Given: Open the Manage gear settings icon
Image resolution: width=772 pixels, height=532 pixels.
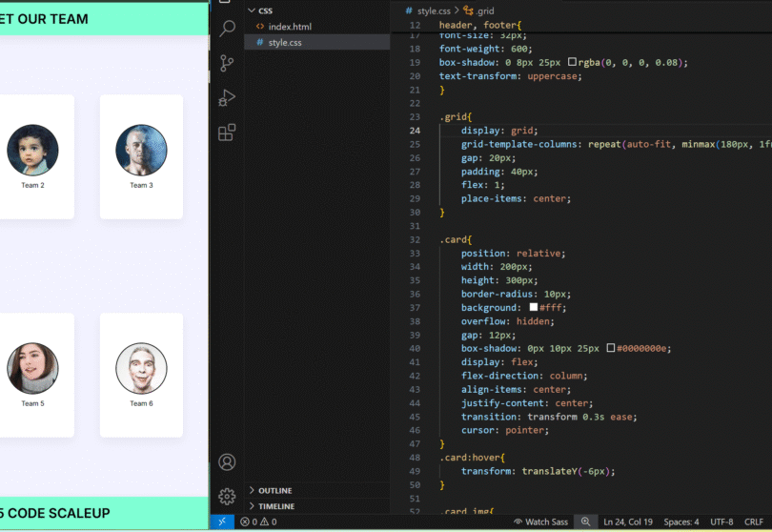Looking at the screenshot, I should (x=227, y=496).
